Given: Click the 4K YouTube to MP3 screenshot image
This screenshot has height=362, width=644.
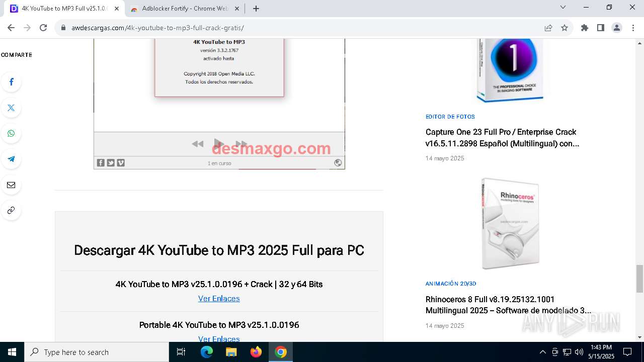Looking at the screenshot, I should point(219,104).
